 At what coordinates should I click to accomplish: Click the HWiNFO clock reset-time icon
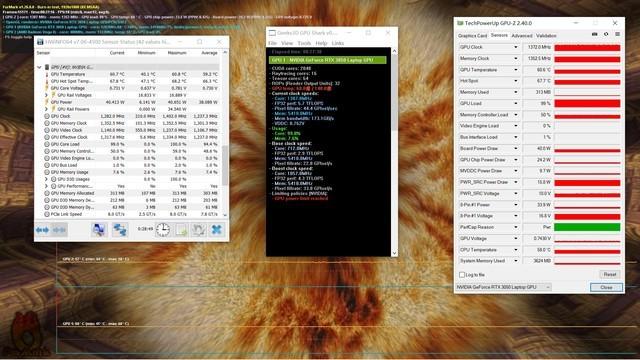coord(162,230)
